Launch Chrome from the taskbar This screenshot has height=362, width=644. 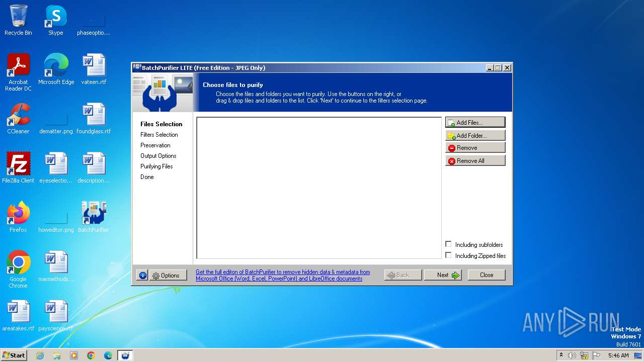pyautogui.click(x=91, y=355)
